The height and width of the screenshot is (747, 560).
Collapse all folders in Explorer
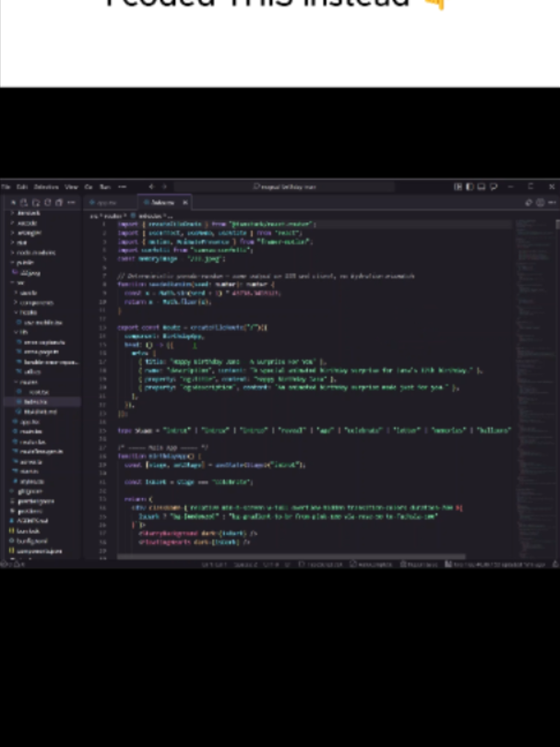59,203
